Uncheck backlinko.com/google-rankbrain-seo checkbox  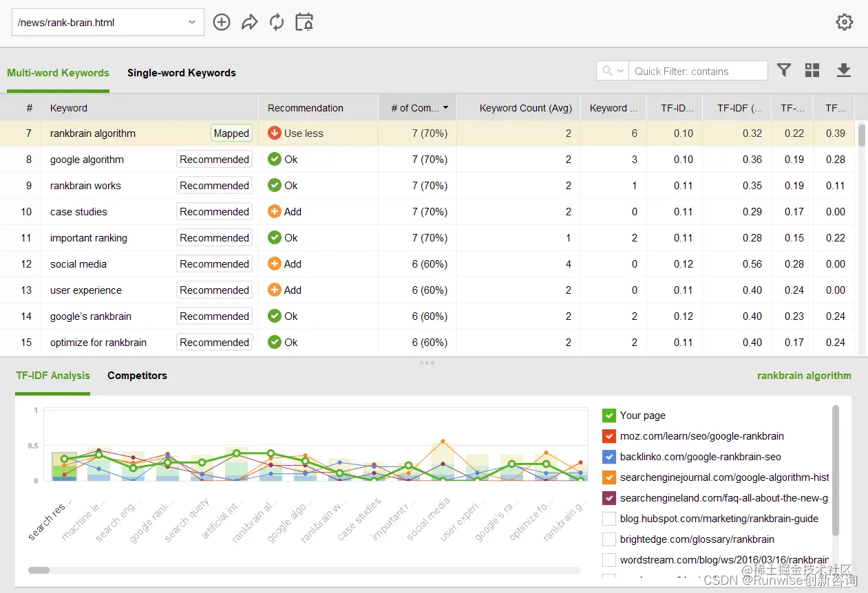pyautogui.click(x=608, y=457)
